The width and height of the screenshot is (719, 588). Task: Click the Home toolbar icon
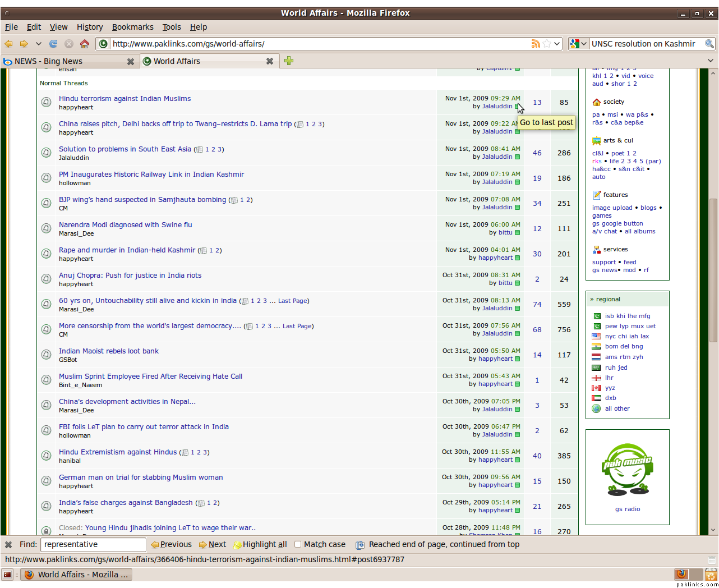pos(85,44)
